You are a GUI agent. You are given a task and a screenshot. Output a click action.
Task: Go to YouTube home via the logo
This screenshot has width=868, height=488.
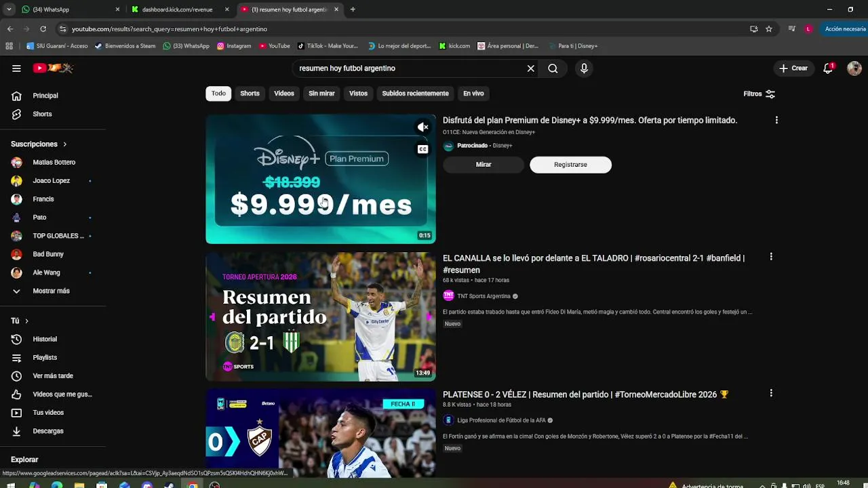(x=53, y=68)
